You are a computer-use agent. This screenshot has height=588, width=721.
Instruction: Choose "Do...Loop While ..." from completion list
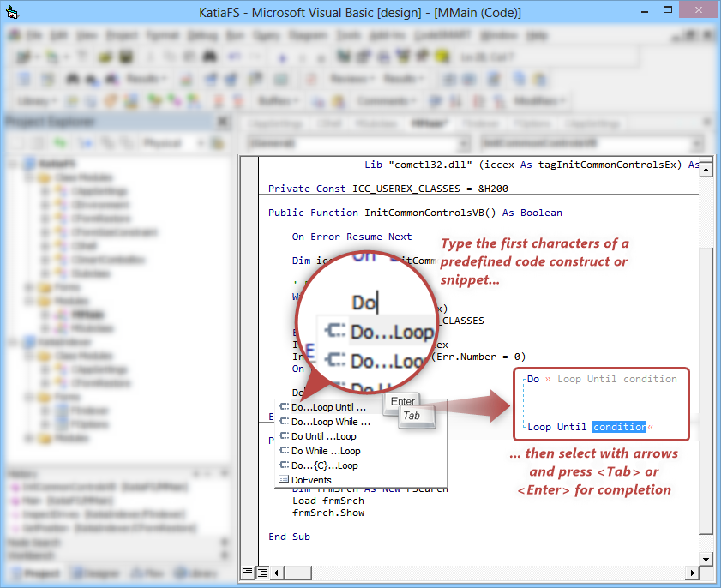[331, 422]
